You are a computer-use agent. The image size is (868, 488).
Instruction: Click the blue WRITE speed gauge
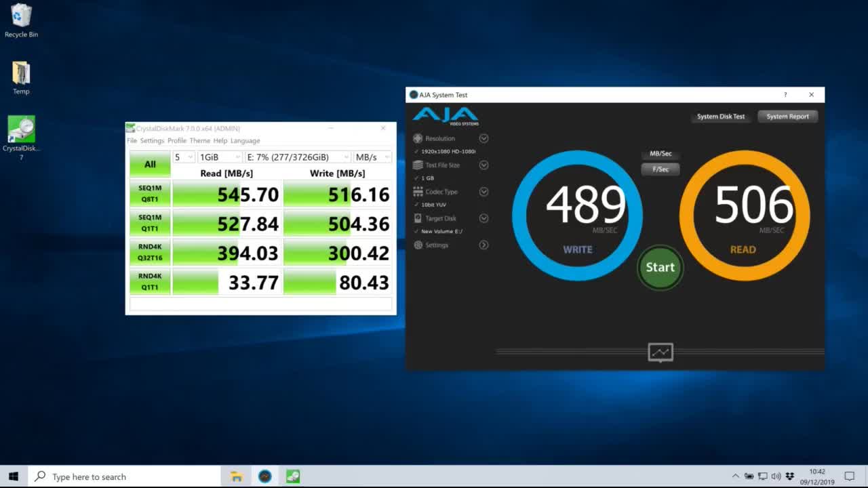pyautogui.click(x=577, y=216)
